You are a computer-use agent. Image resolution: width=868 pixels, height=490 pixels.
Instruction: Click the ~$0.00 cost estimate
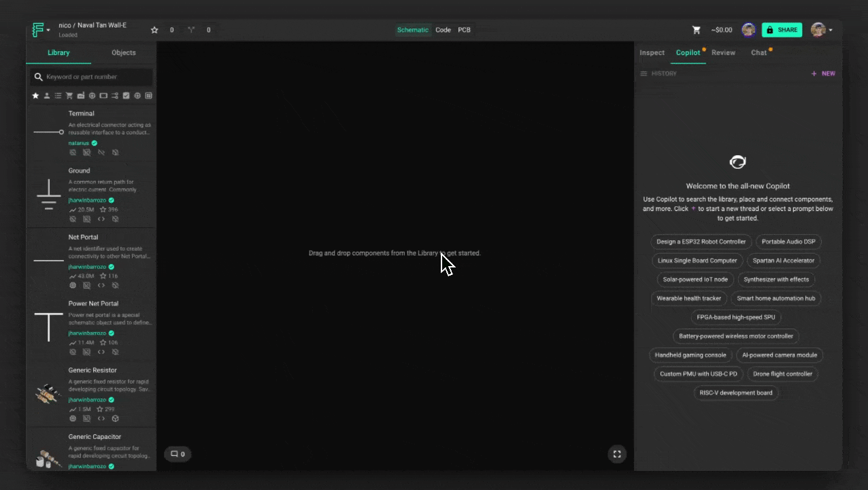tap(722, 30)
